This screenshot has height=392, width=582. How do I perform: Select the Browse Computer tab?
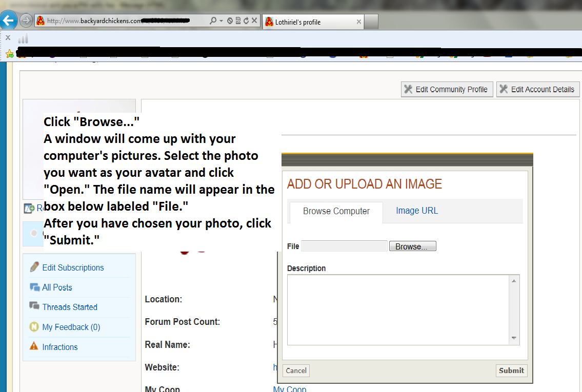point(336,212)
